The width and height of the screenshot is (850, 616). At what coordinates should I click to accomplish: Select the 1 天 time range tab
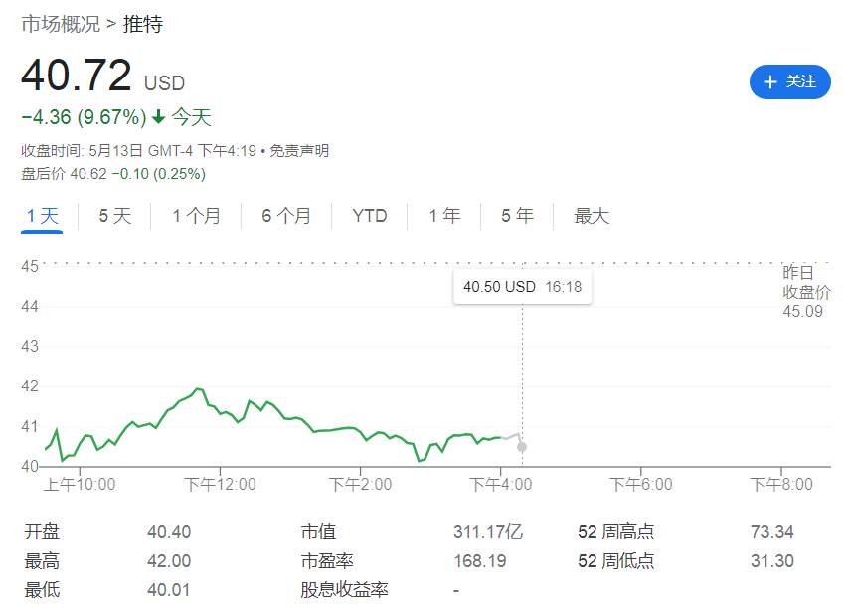pyautogui.click(x=43, y=216)
